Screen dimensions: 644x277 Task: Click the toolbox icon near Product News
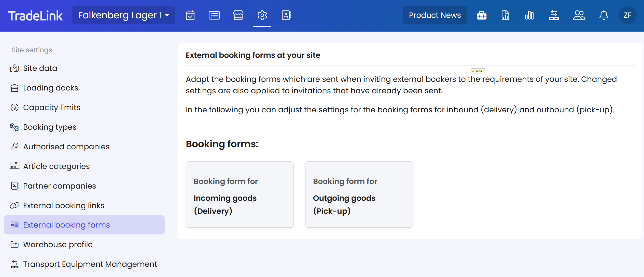click(x=481, y=15)
